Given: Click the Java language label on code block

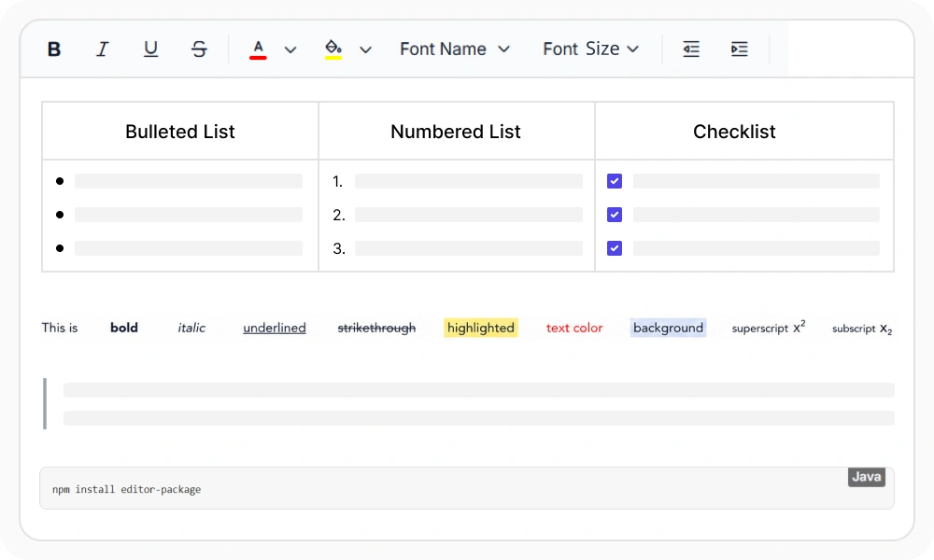Looking at the screenshot, I should 867,477.
